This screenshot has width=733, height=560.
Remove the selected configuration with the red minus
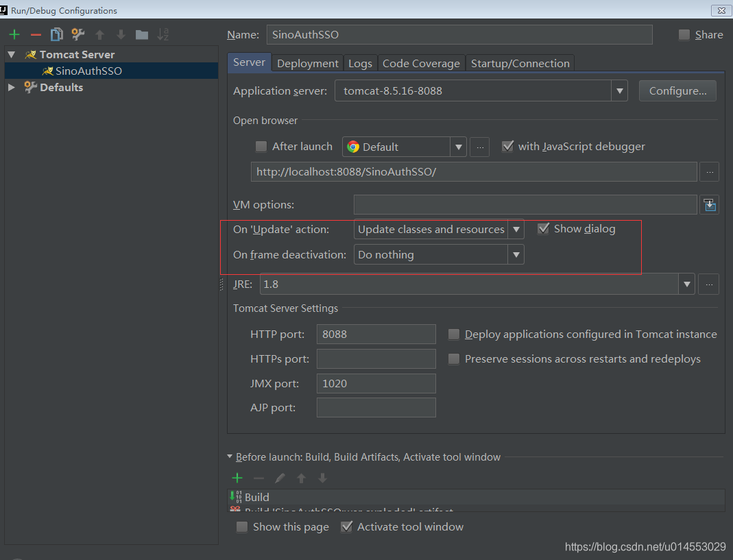(36, 34)
